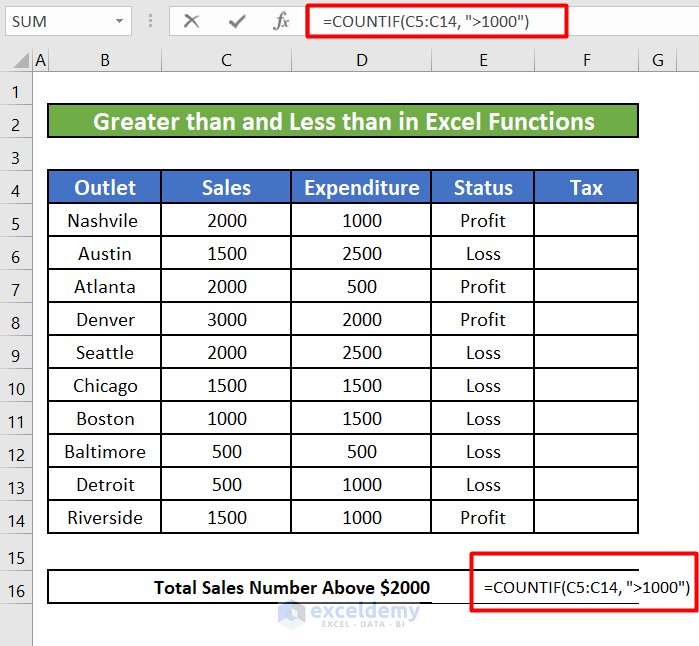Select the Denver outlet cell
Viewport: 699px width, 646px height.
coord(105,319)
